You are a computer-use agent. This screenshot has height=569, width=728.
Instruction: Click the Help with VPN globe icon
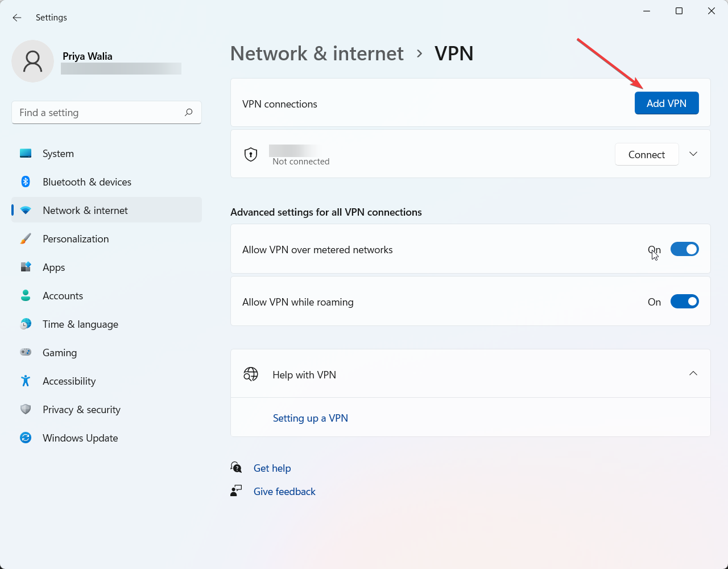coord(251,374)
